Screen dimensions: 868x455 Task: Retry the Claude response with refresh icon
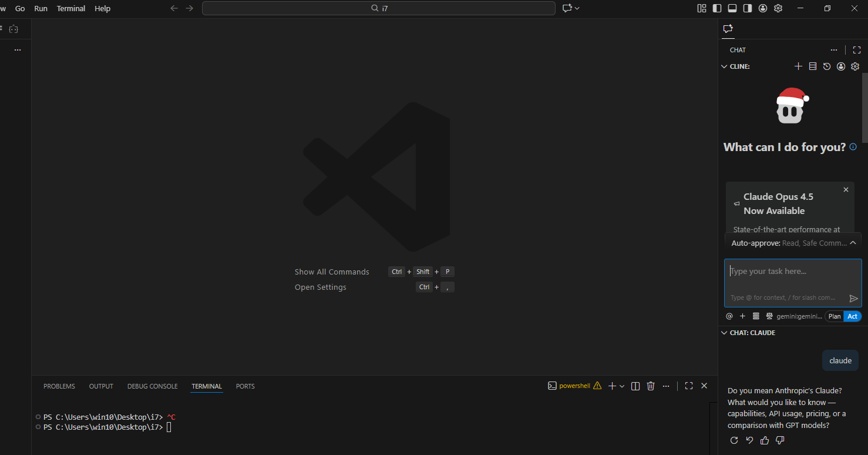(734, 440)
